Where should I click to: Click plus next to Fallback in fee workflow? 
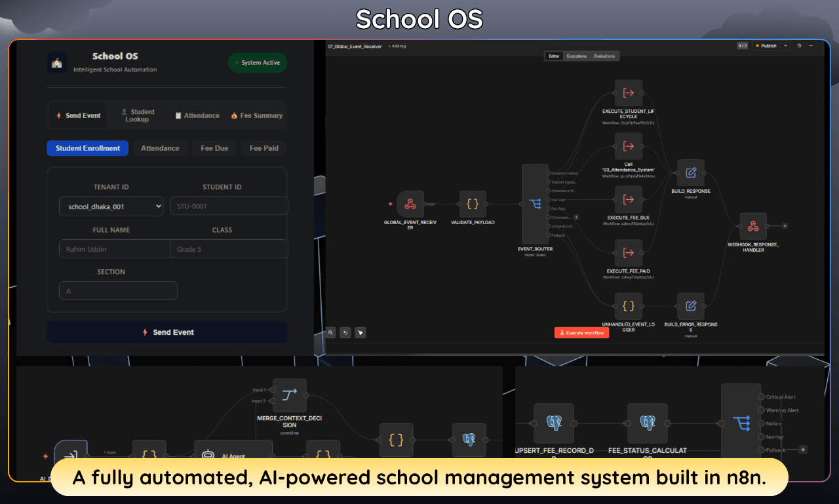[x=803, y=450]
